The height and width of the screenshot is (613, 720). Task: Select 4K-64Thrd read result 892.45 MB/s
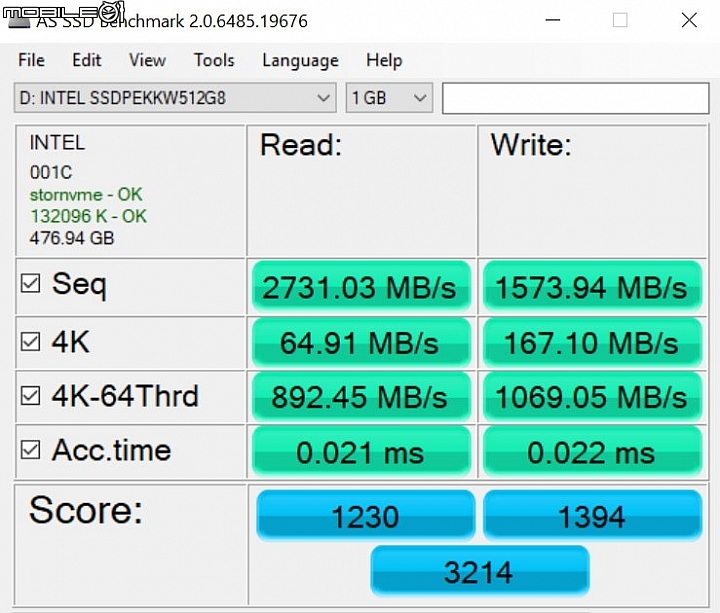coord(361,397)
